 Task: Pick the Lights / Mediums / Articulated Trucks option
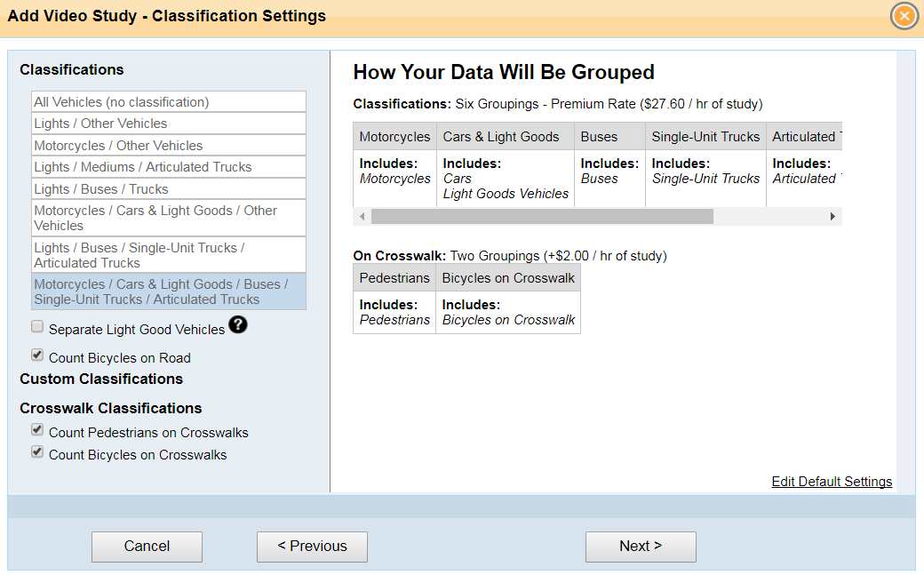169,166
